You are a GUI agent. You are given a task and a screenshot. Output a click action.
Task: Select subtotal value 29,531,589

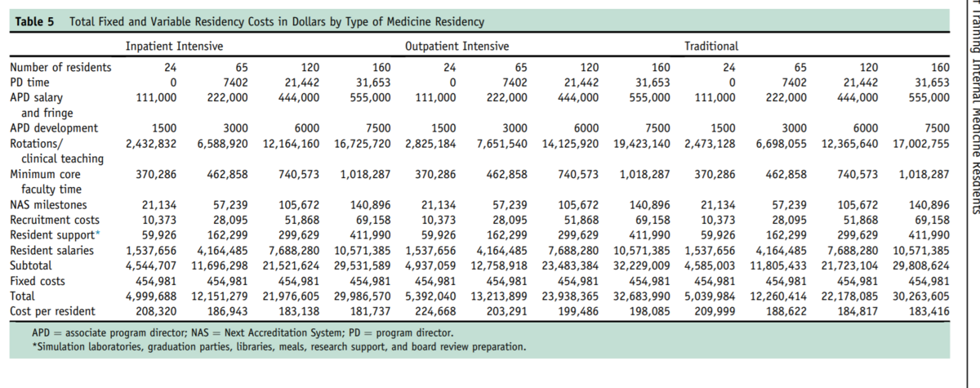click(x=362, y=265)
